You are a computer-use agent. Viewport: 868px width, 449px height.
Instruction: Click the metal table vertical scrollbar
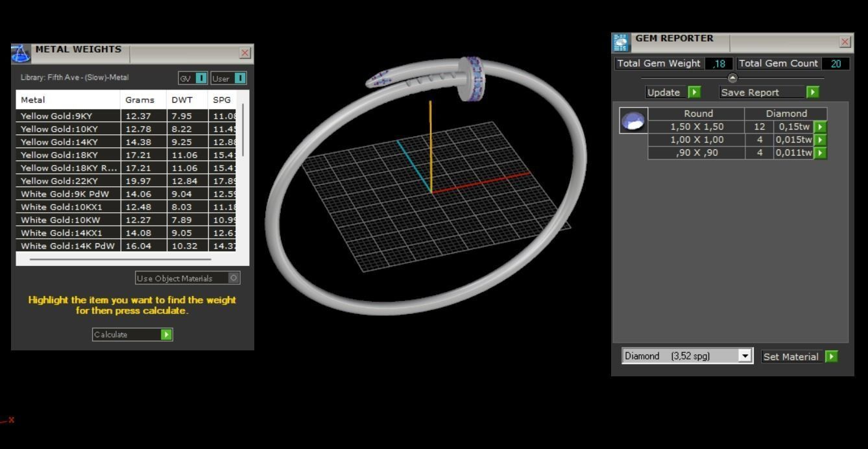243,130
